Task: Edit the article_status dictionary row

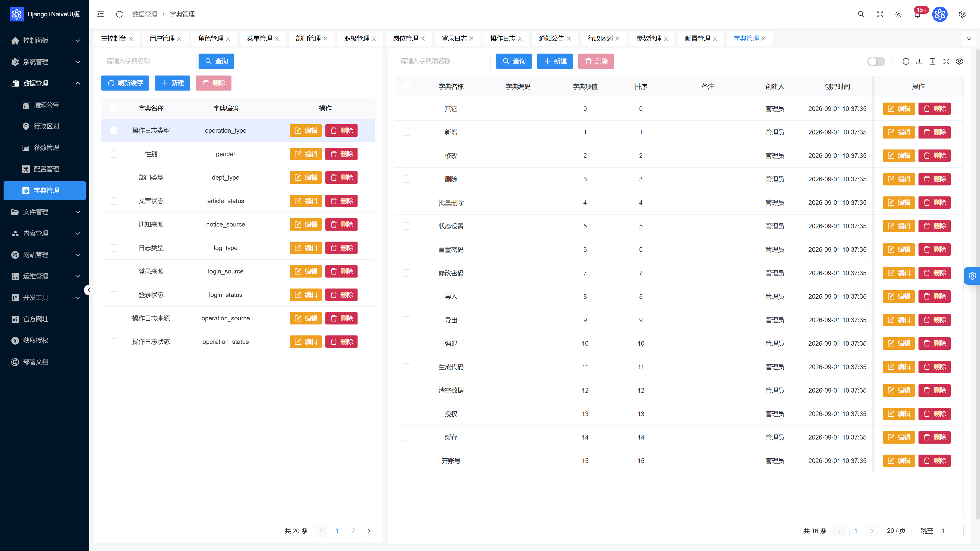Action: pyautogui.click(x=305, y=201)
